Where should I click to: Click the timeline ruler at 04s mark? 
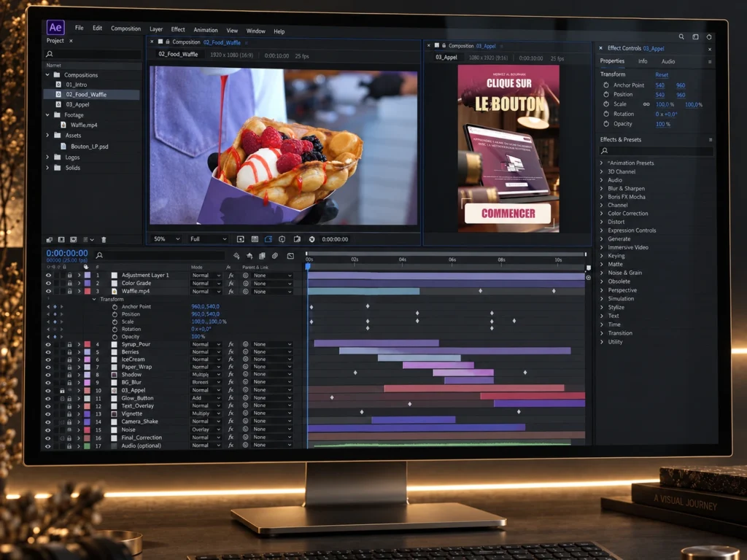[403, 260]
